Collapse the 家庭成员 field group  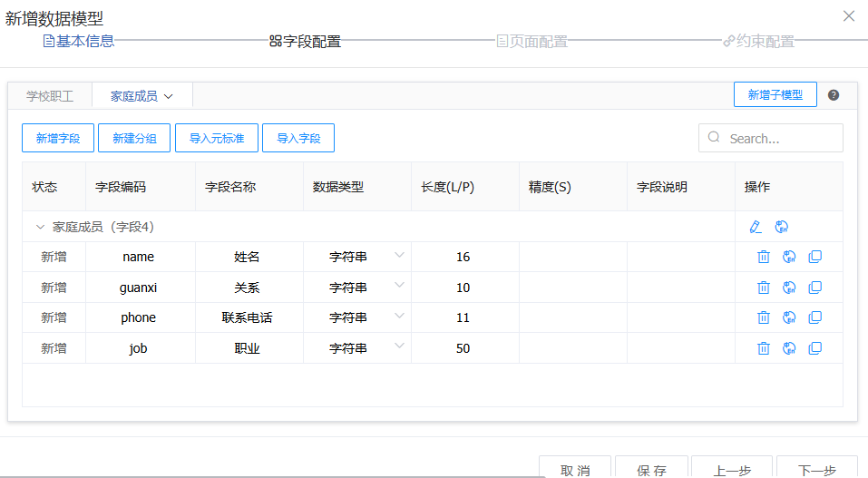(39, 227)
